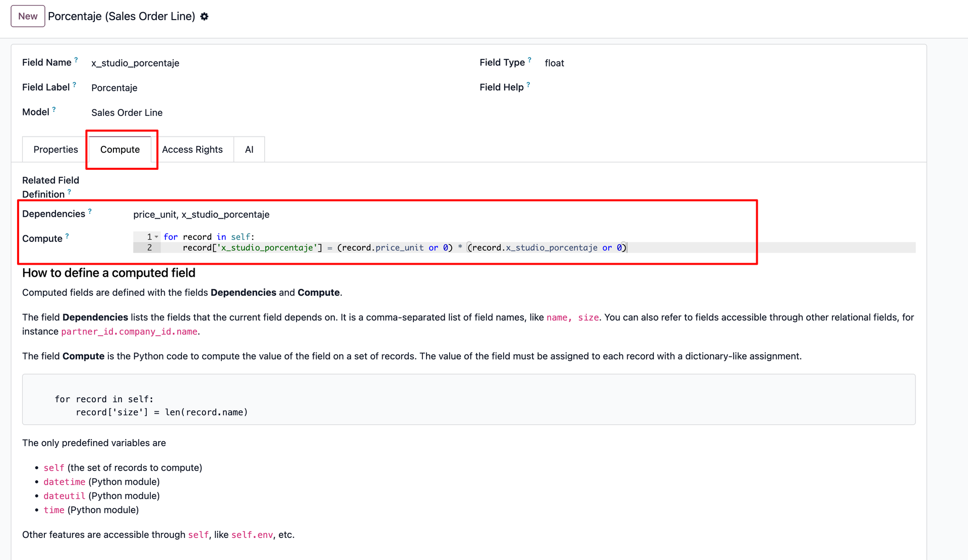Click the Field Label value Porcentaje
Screen dimensions: 968x560
click(x=114, y=88)
